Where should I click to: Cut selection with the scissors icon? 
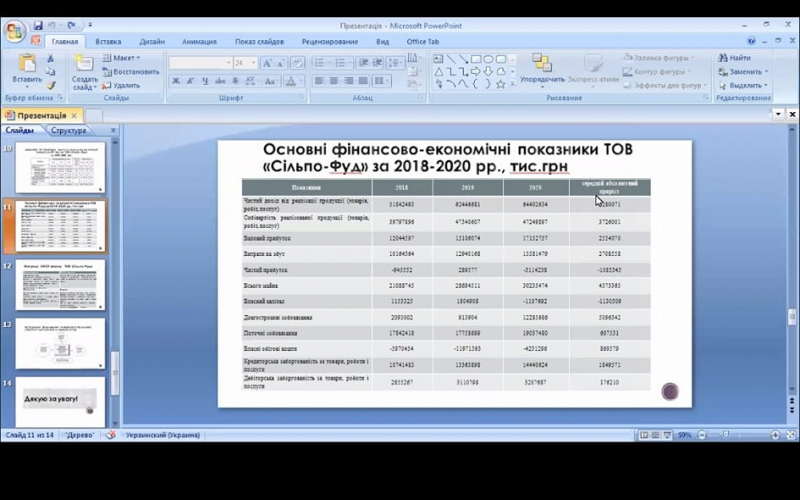click(51, 59)
